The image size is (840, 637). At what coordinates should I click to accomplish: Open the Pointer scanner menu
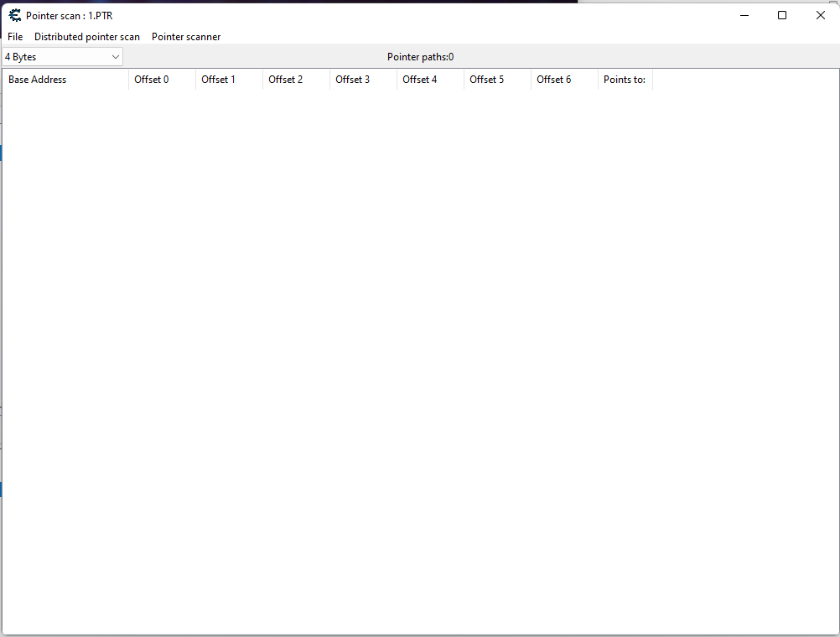(x=186, y=37)
